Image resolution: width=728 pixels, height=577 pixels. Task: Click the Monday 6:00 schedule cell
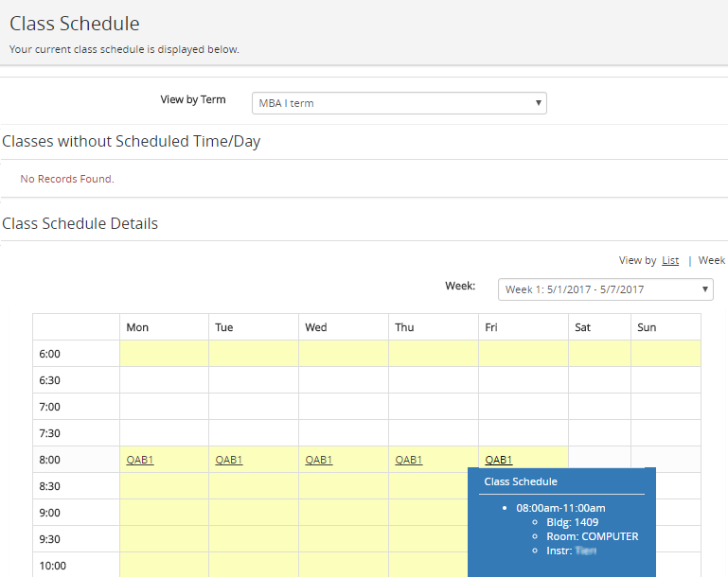164,354
